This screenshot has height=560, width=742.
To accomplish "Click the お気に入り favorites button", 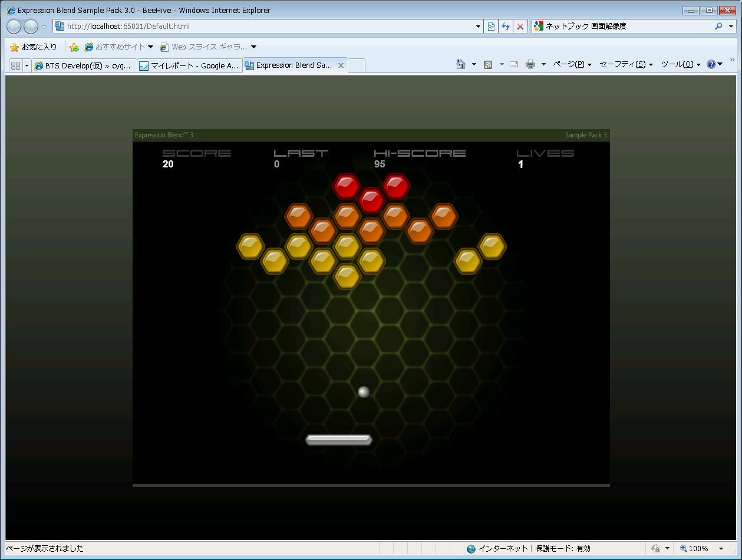I will (x=34, y=47).
